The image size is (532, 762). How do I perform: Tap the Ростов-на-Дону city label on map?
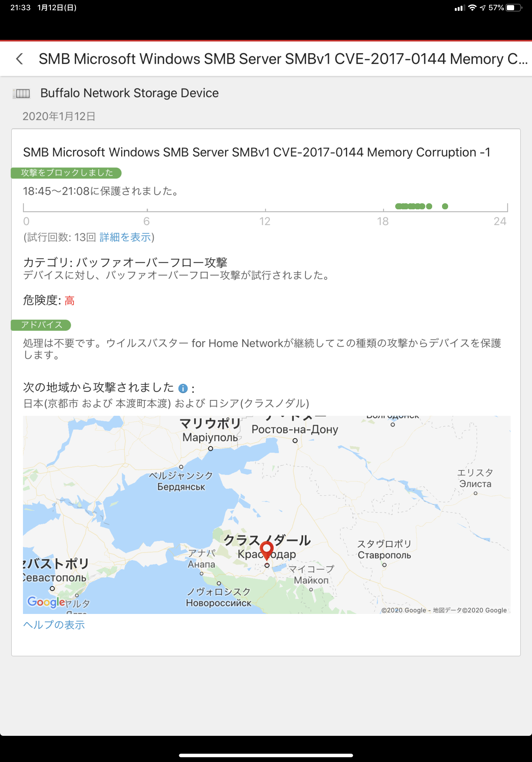pyautogui.click(x=295, y=430)
